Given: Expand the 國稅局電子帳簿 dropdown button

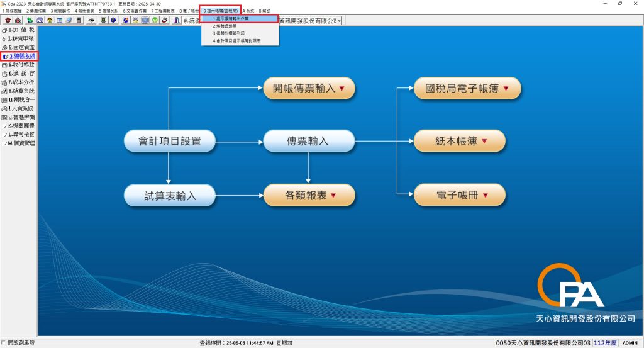Looking at the screenshot, I should pyautogui.click(x=467, y=88).
